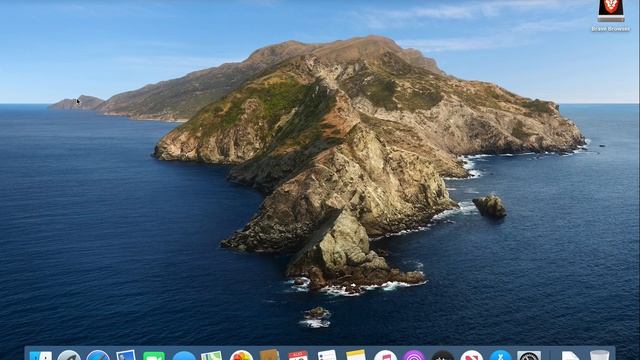
Task: Open News red icon in the Dock
Action: pyautogui.click(x=471, y=355)
